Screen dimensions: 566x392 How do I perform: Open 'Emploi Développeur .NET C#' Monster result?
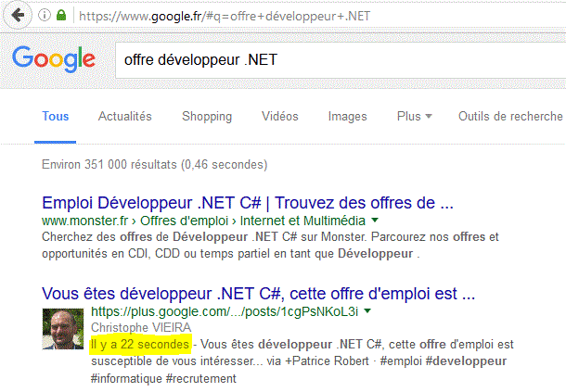pos(248,203)
